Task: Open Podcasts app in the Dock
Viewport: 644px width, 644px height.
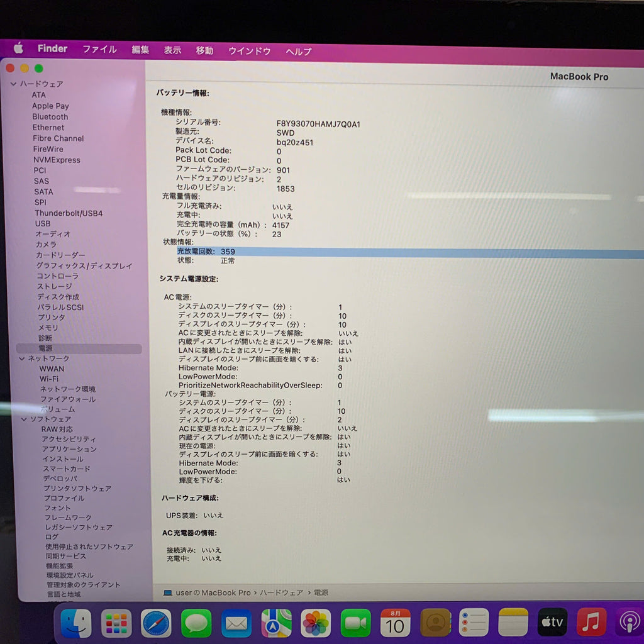Action: [x=629, y=621]
